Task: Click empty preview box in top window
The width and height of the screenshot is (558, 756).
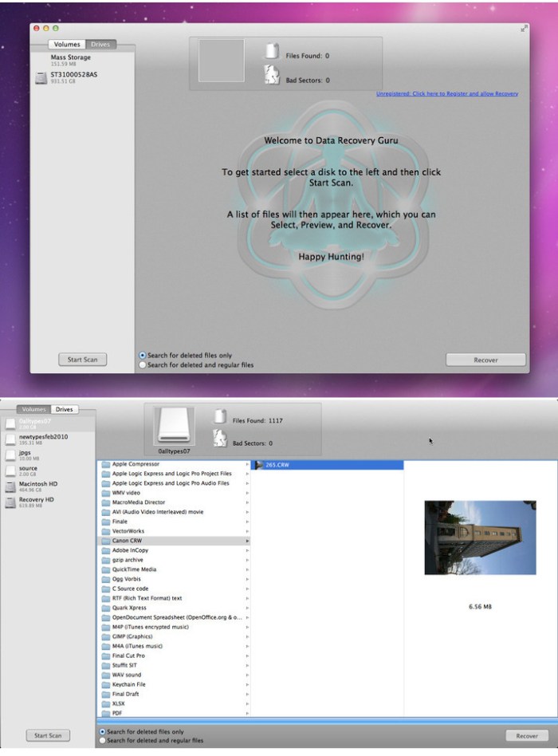Action: [222, 61]
